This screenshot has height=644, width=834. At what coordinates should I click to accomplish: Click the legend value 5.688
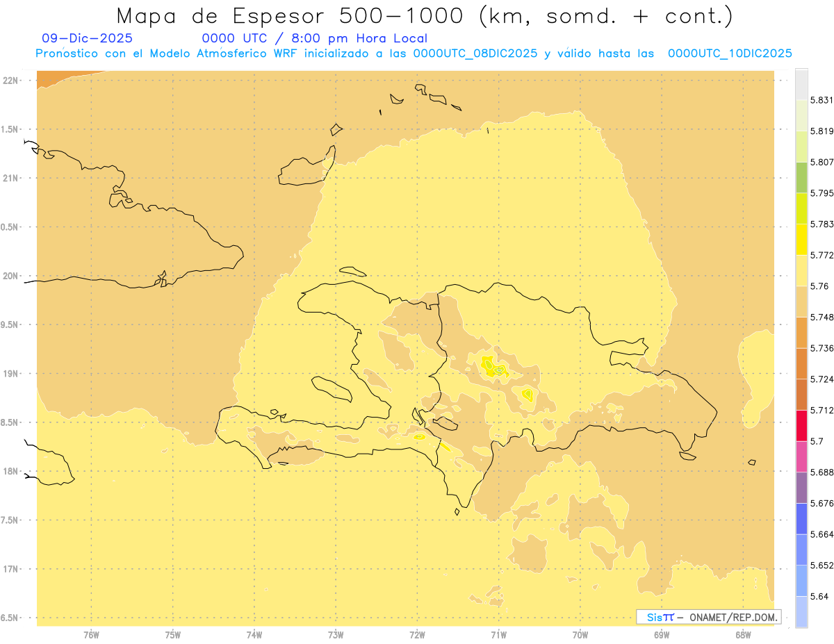point(821,472)
